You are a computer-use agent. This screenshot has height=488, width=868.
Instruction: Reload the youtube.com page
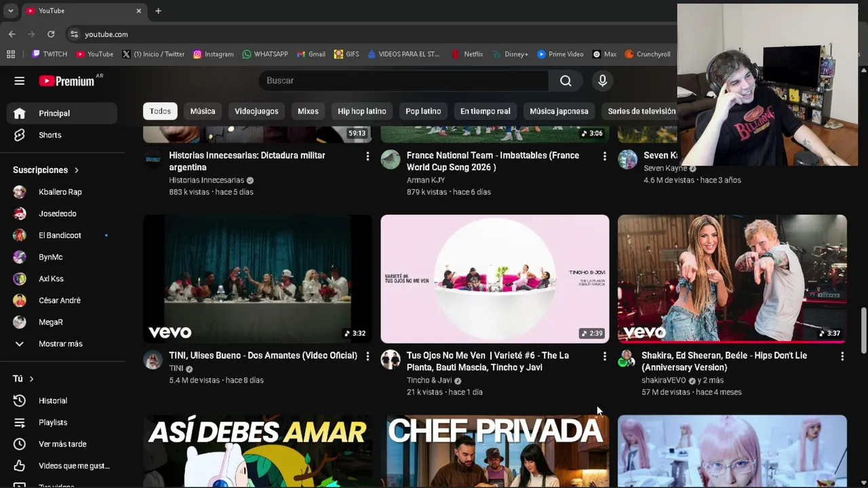[x=51, y=34]
